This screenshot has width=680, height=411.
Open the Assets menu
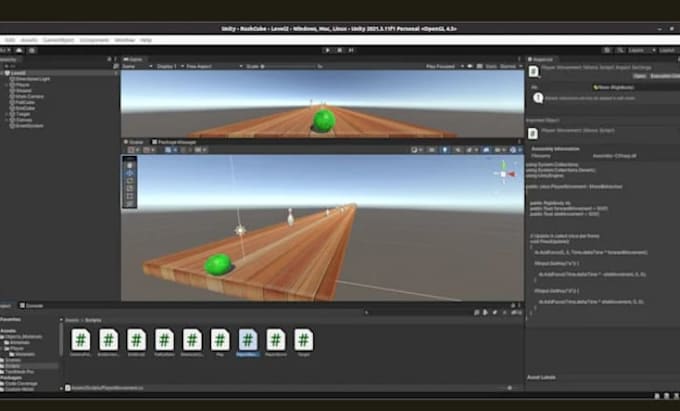pyautogui.click(x=29, y=40)
